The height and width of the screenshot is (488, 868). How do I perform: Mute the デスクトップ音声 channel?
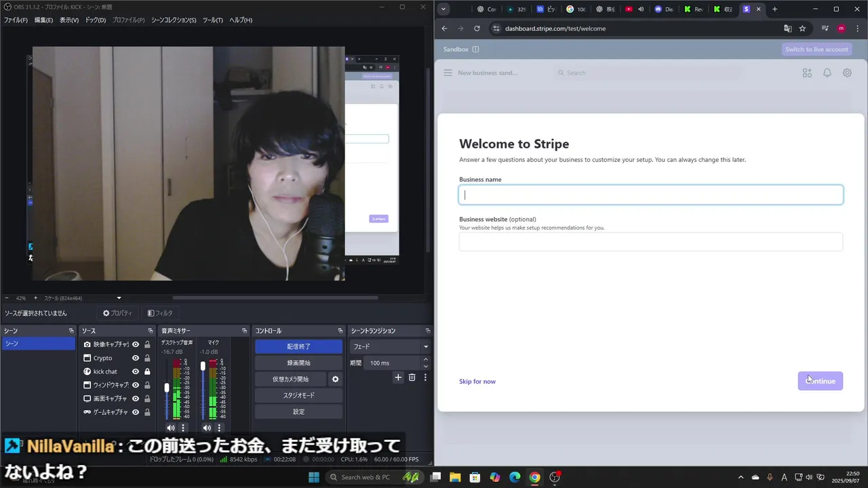pos(170,428)
